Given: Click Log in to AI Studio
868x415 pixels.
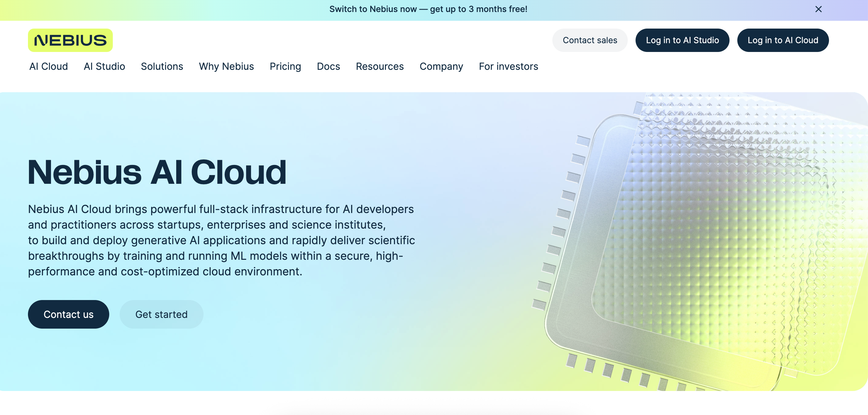Looking at the screenshot, I should click(x=682, y=40).
